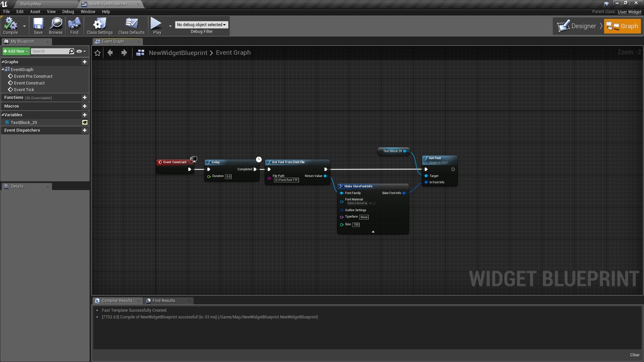Click the graph hierarchy icon in breadcrumb

tap(140, 52)
